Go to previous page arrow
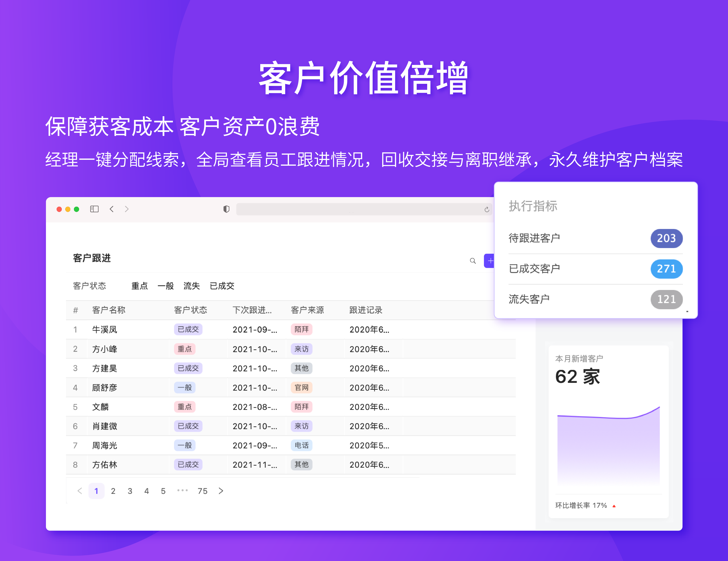Viewport: 728px width, 561px height. point(80,491)
